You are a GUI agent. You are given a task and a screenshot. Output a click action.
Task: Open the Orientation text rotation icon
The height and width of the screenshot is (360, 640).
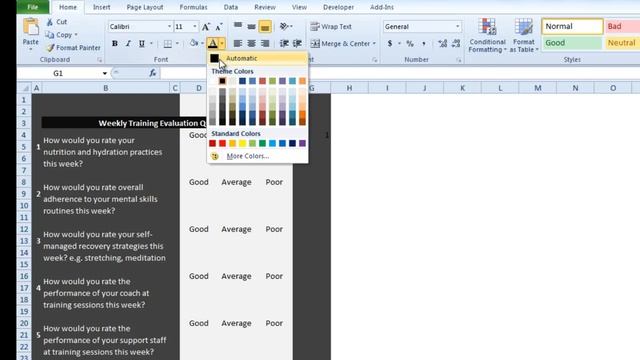coord(284,27)
